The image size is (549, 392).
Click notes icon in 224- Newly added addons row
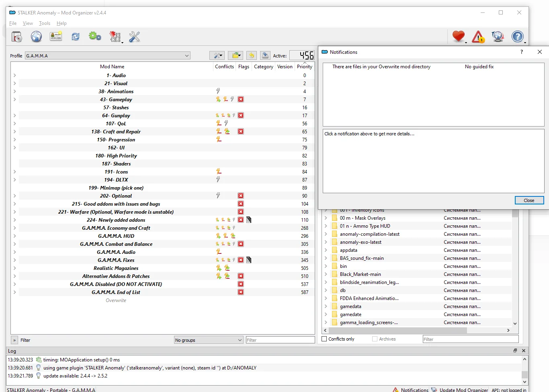[x=249, y=220]
